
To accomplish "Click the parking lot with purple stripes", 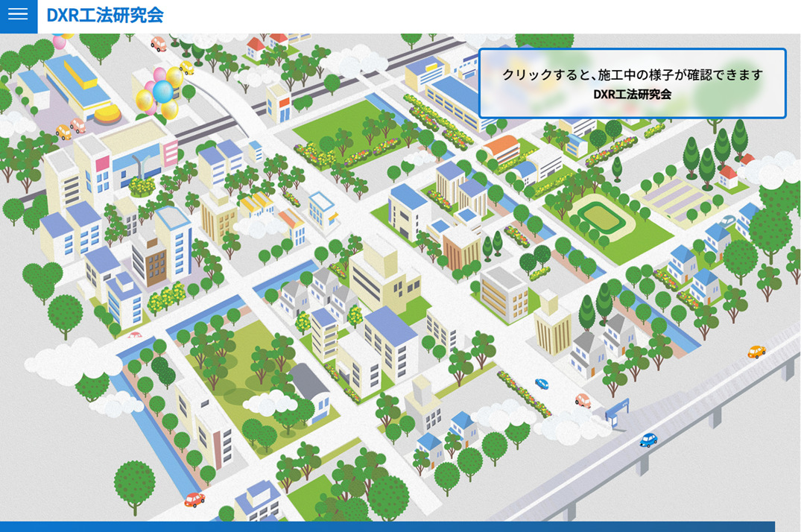I will click(x=672, y=200).
